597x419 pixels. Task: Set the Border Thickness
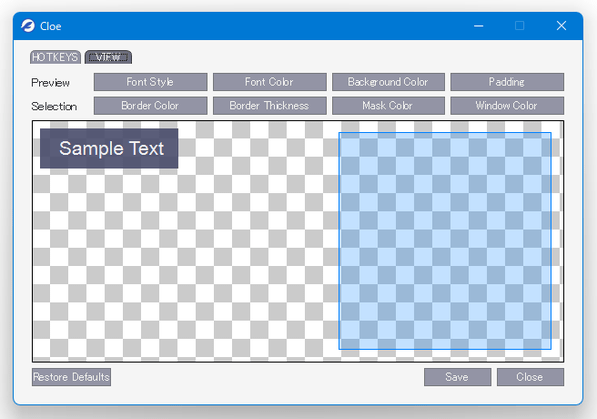pyautogui.click(x=270, y=106)
